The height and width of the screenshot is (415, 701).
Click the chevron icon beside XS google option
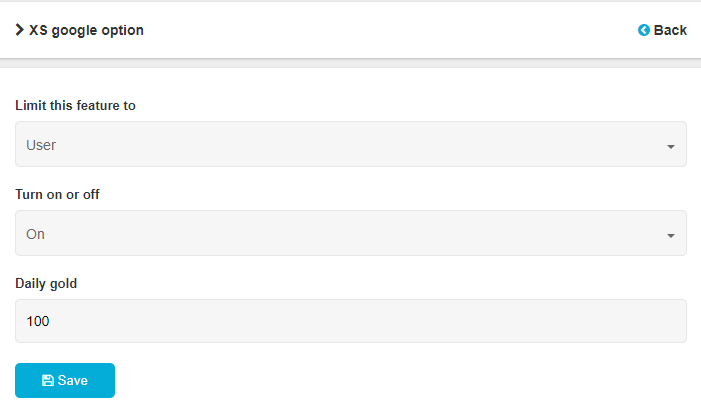pos(20,30)
